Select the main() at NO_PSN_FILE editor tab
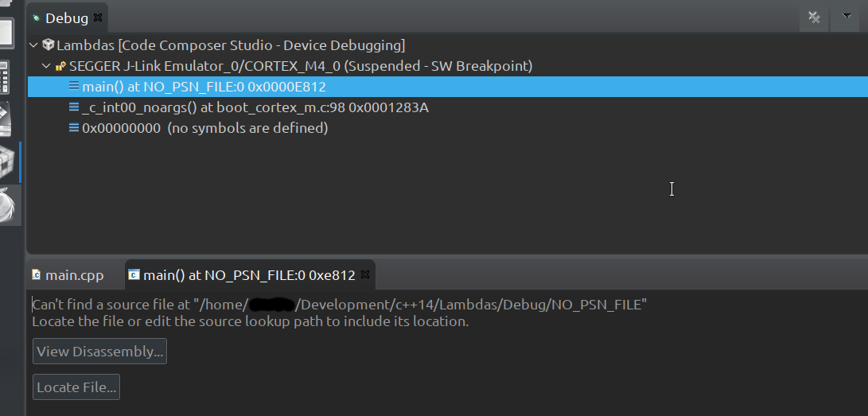Screen dimensions: 868x416 click(x=249, y=275)
